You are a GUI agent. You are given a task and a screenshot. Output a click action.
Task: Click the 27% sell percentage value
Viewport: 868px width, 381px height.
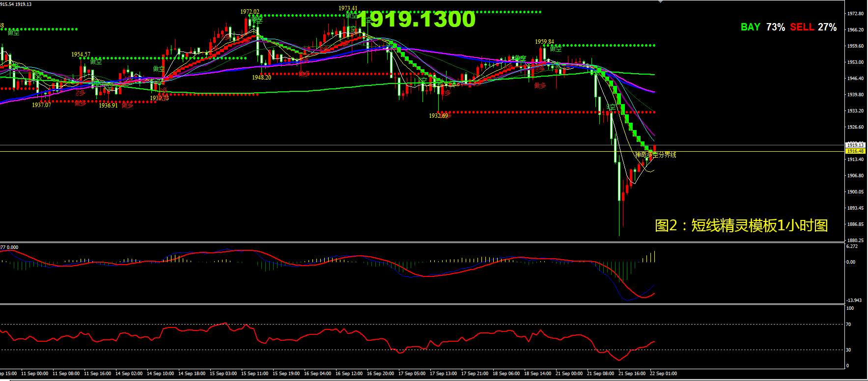pos(827,27)
